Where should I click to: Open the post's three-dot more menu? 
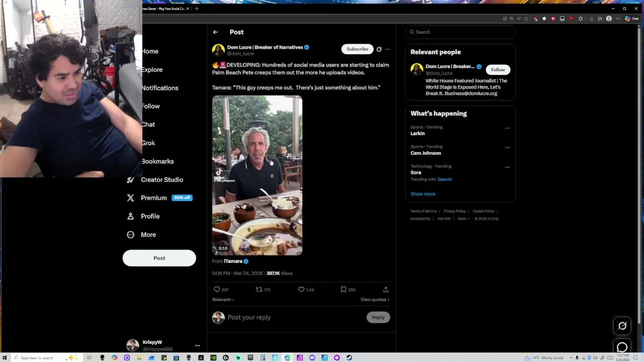387,49
